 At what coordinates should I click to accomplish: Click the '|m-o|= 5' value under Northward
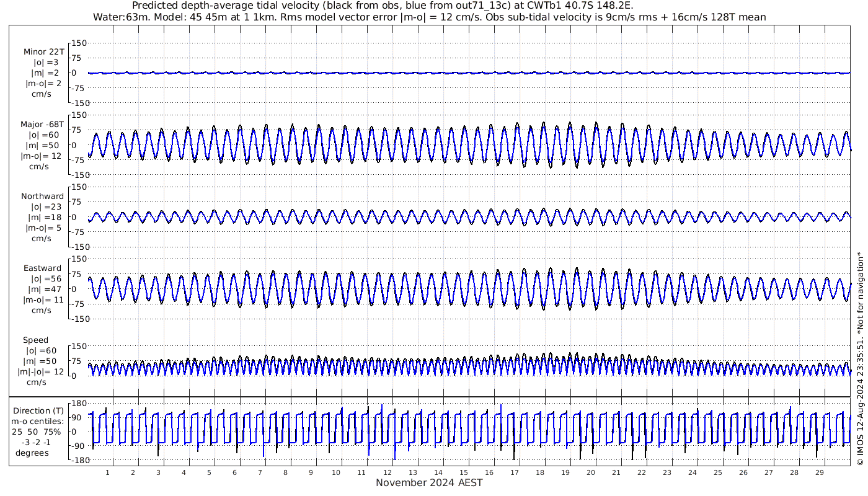tap(42, 228)
